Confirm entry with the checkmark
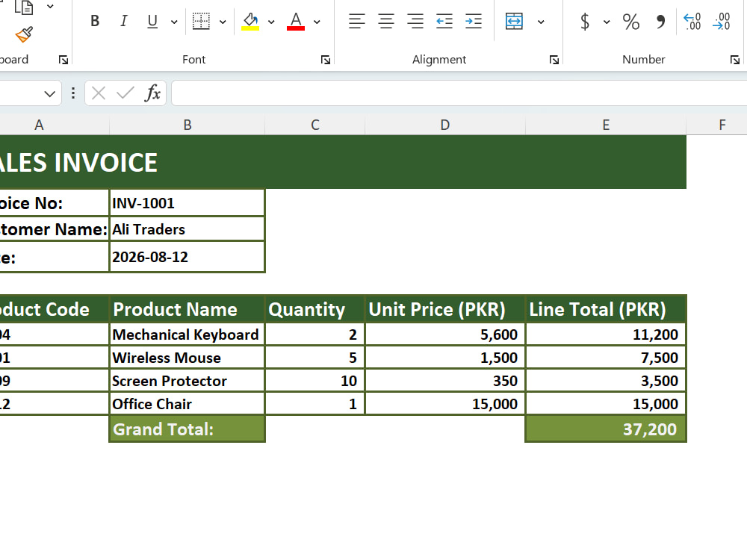The width and height of the screenshot is (747, 560). [x=125, y=93]
